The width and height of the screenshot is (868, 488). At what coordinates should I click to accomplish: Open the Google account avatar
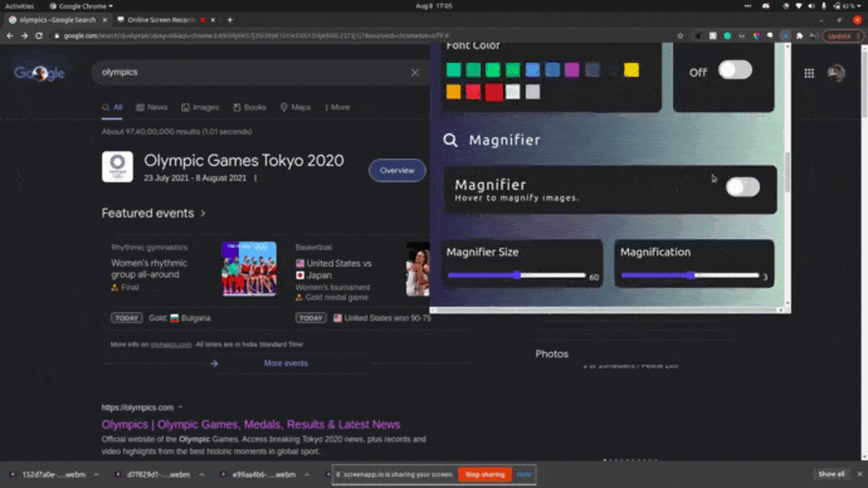(x=836, y=73)
